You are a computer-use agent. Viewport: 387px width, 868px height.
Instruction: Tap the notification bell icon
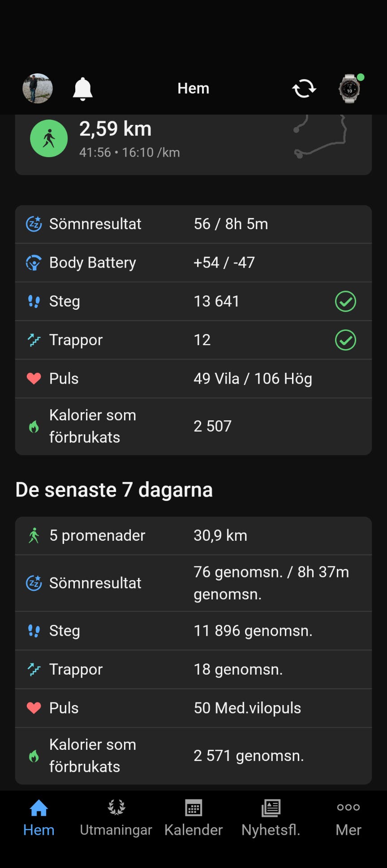click(83, 89)
